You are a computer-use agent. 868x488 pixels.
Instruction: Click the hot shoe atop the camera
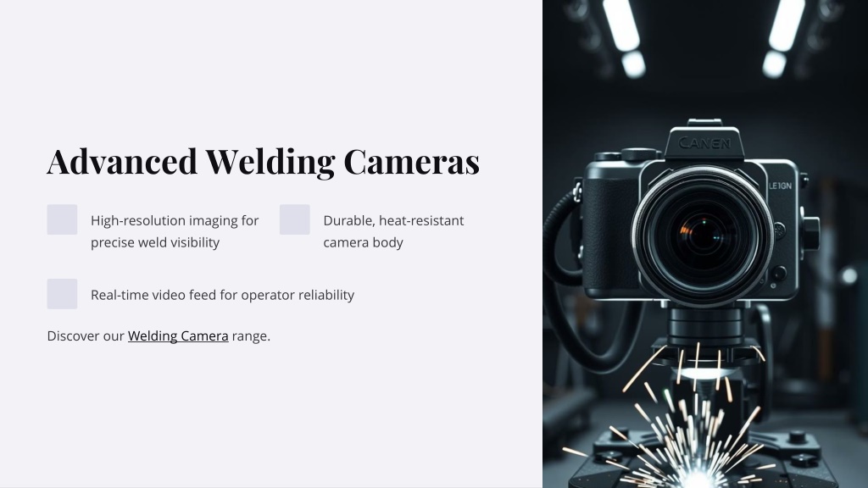pyautogui.click(x=704, y=124)
